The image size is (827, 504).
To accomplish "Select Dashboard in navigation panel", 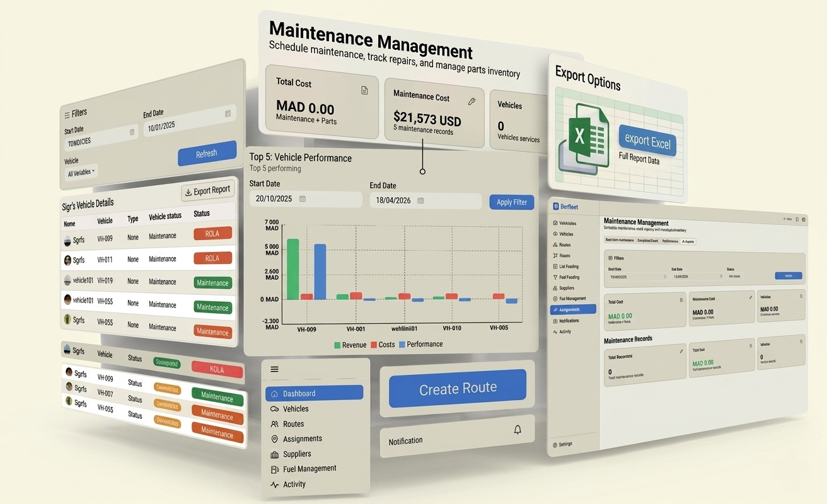I will coord(314,393).
